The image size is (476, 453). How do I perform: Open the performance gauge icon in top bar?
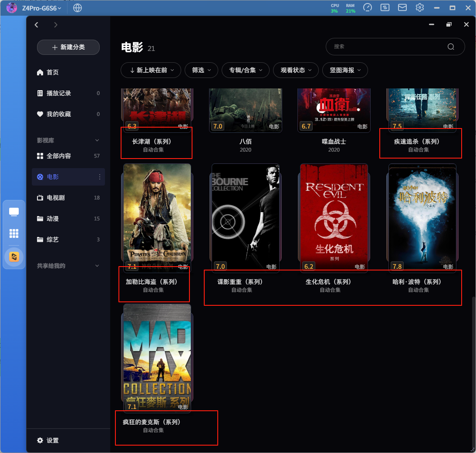pyautogui.click(x=367, y=7)
